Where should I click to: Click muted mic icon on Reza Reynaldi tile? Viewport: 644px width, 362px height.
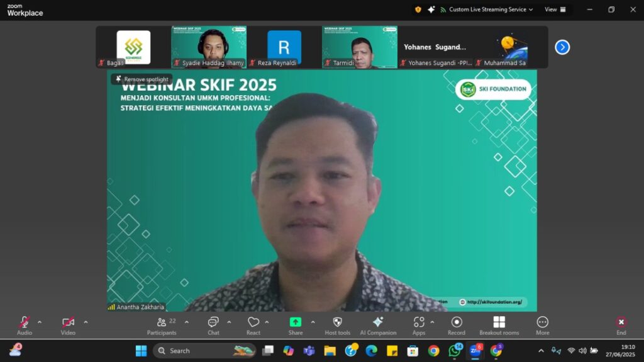pos(253,63)
